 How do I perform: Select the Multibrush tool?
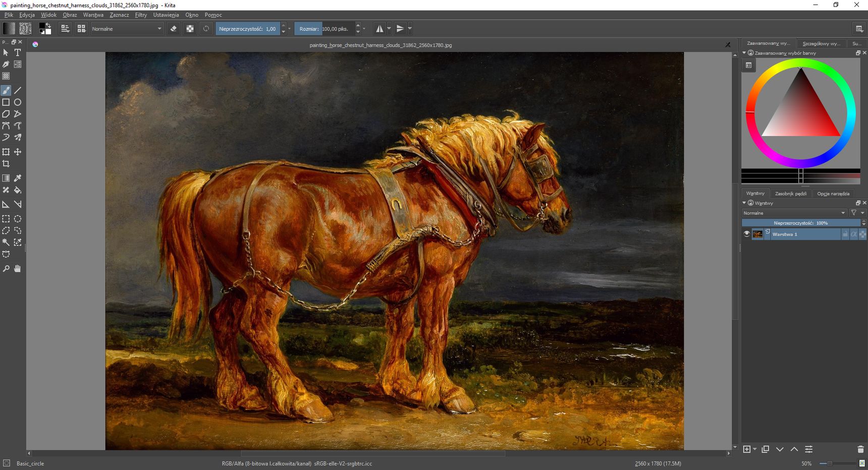pyautogui.click(x=18, y=137)
